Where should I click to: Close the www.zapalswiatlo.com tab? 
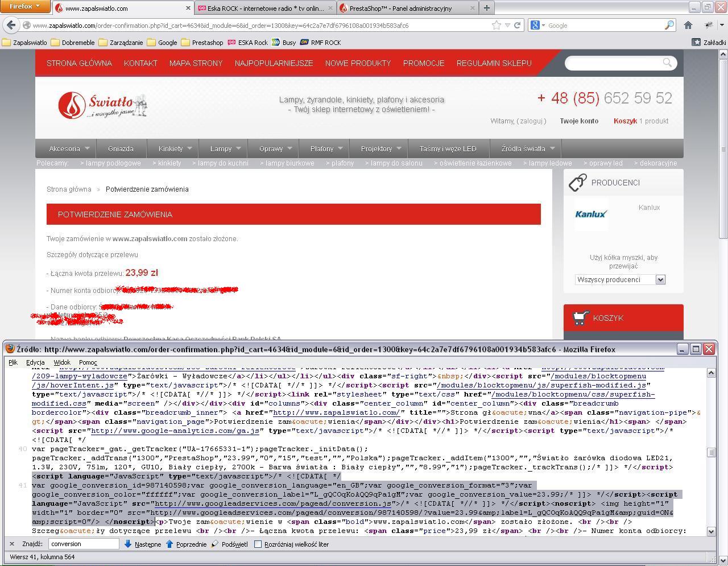[188, 8]
